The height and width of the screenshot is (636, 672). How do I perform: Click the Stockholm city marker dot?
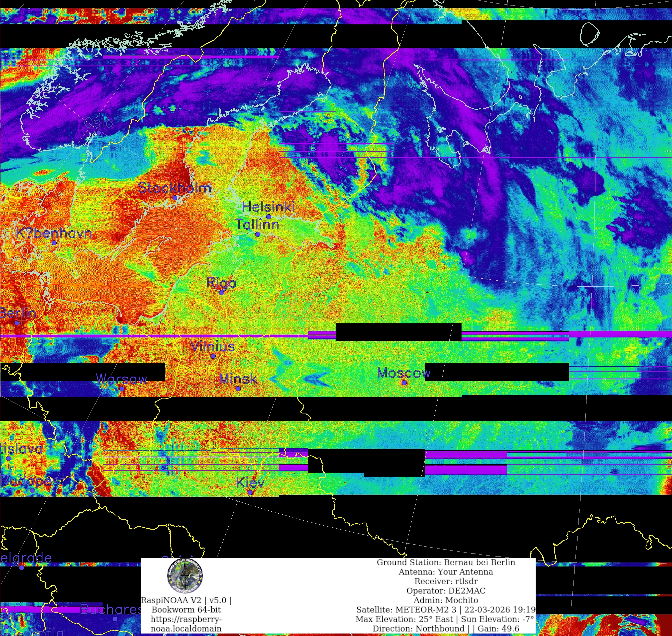tap(175, 198)
